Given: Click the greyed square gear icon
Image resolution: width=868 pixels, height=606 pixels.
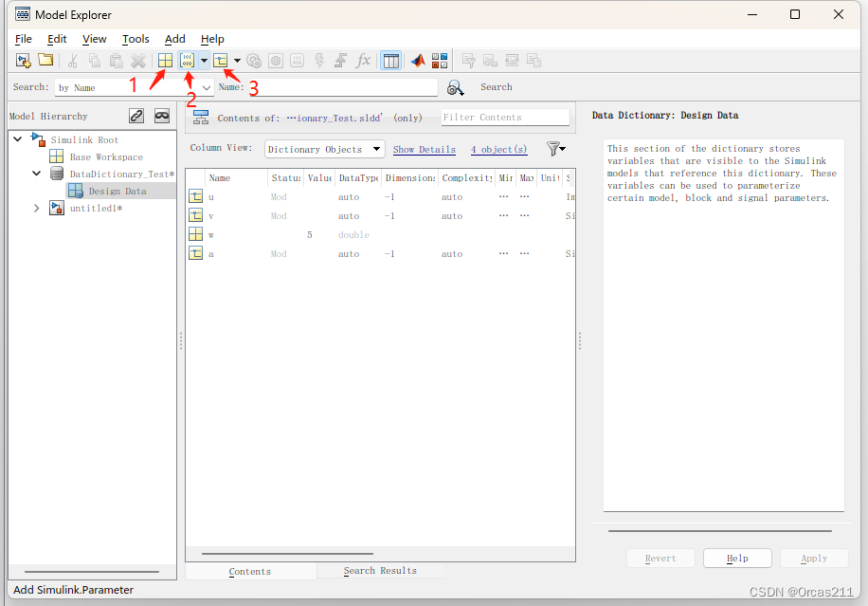Looking at the screenshot, I should tap(276, 61).
